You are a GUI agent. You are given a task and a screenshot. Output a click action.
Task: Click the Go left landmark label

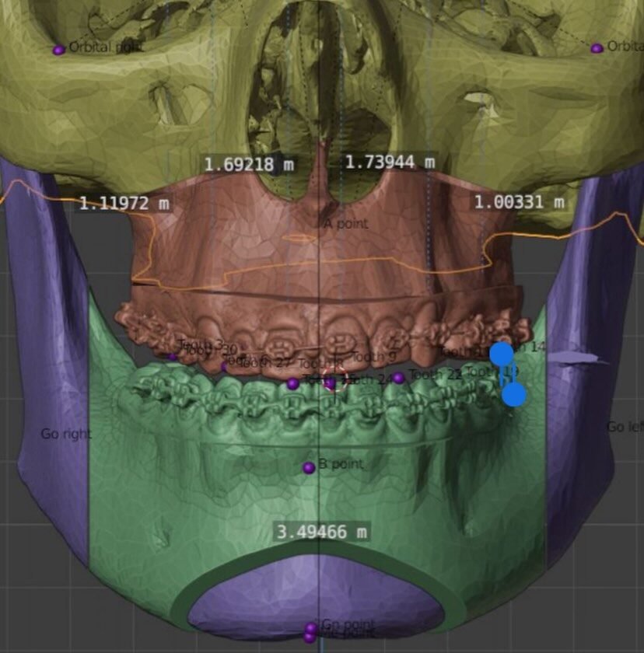(625, 427)
